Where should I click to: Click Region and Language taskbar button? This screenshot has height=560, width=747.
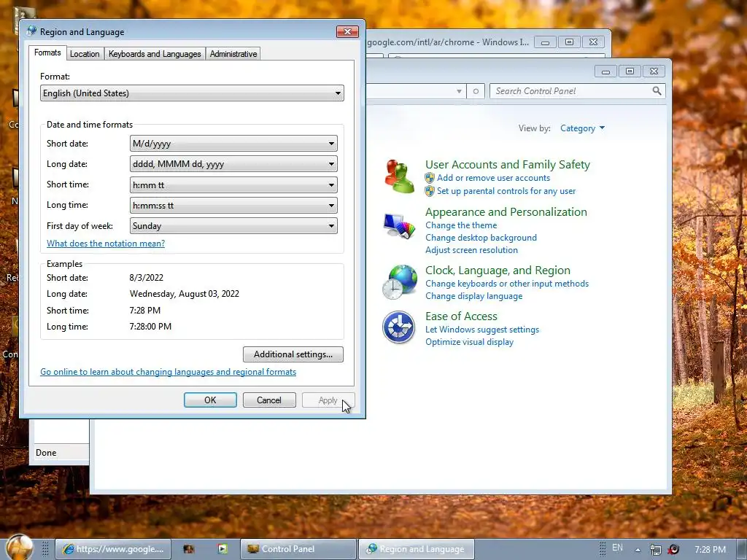(x=416, y=549)
